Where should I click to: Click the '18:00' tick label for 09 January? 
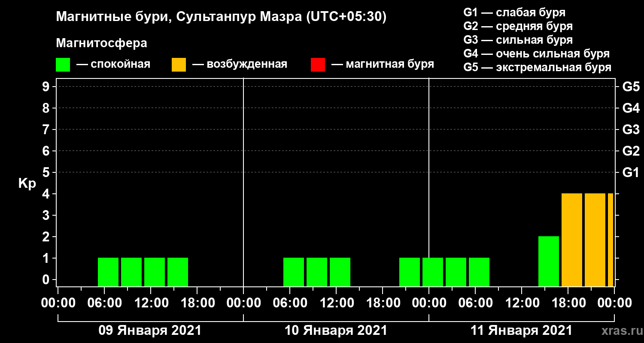point(197,303)
